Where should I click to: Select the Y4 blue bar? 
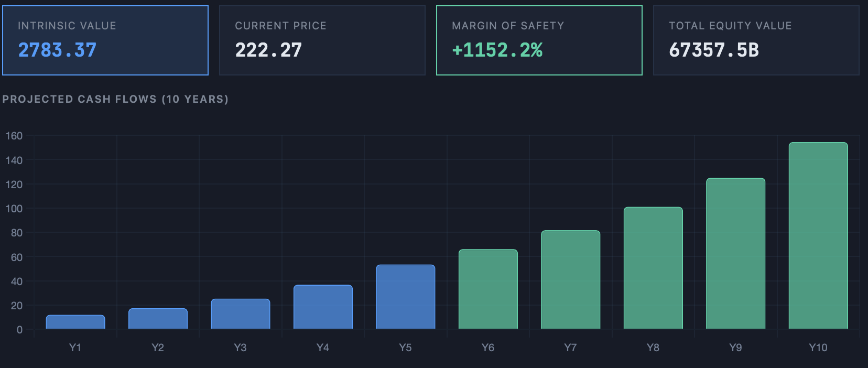pos(323,307)
